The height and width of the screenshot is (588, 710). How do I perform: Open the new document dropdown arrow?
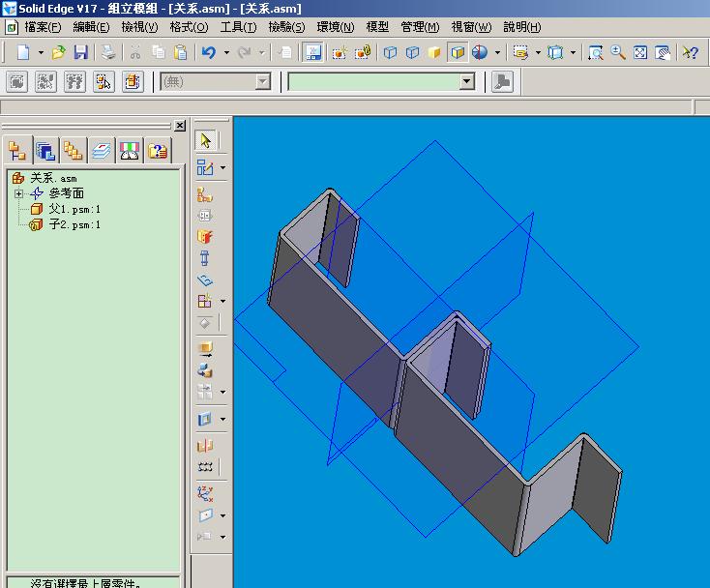[x=41, y=52]
